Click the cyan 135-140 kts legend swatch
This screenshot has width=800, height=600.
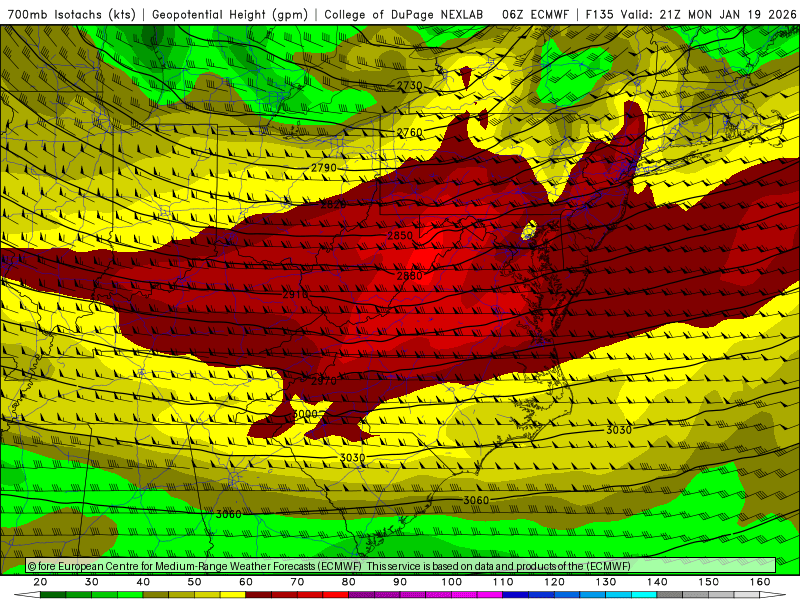[644, 595]
